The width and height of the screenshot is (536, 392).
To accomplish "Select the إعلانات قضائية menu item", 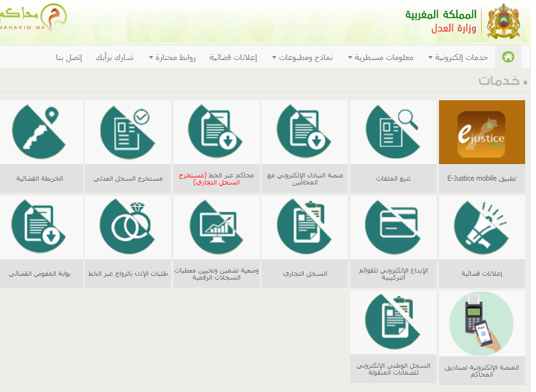I will 233,57.
